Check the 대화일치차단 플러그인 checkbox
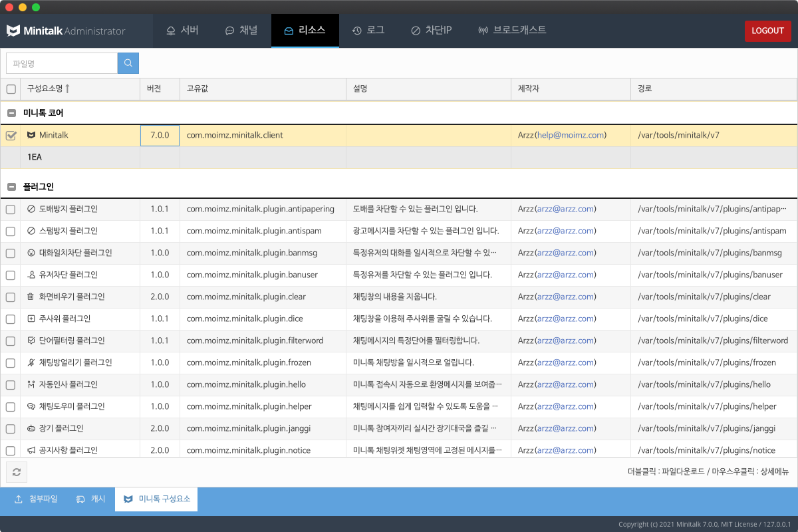Image resolution: width=798 pixels, height=532 pixels. point(11,253)
